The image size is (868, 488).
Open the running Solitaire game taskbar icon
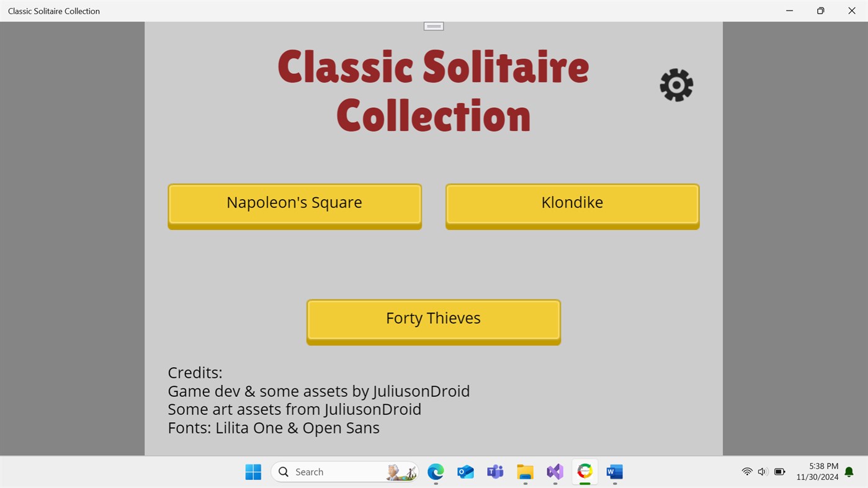[584, 471]
